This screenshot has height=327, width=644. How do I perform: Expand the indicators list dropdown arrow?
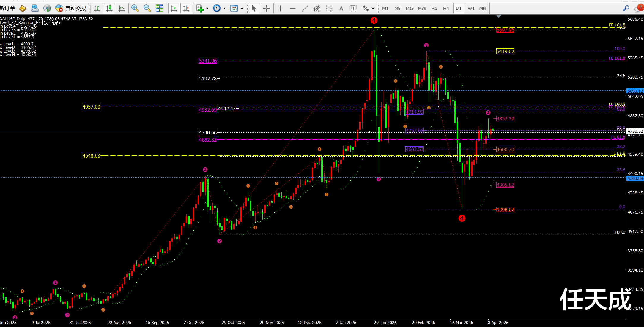(207, 8)
